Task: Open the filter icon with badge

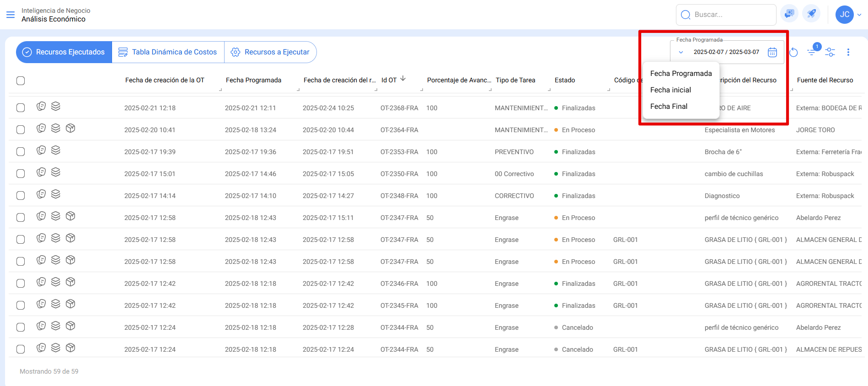Action: coord(812,52)
